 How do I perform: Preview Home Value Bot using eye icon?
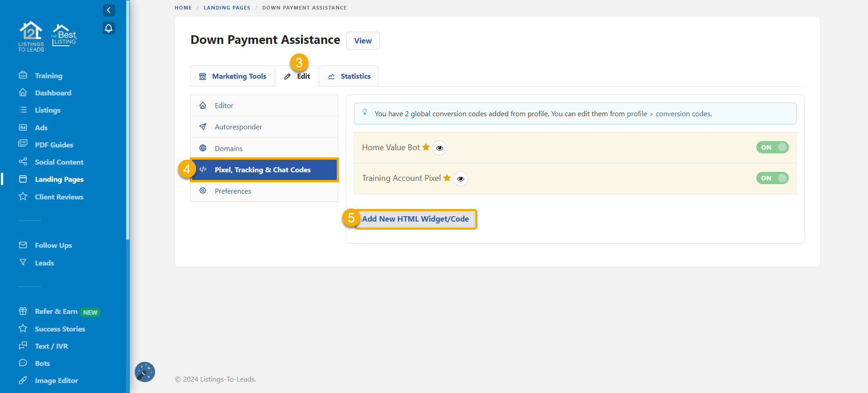click(x=439, y=148)
